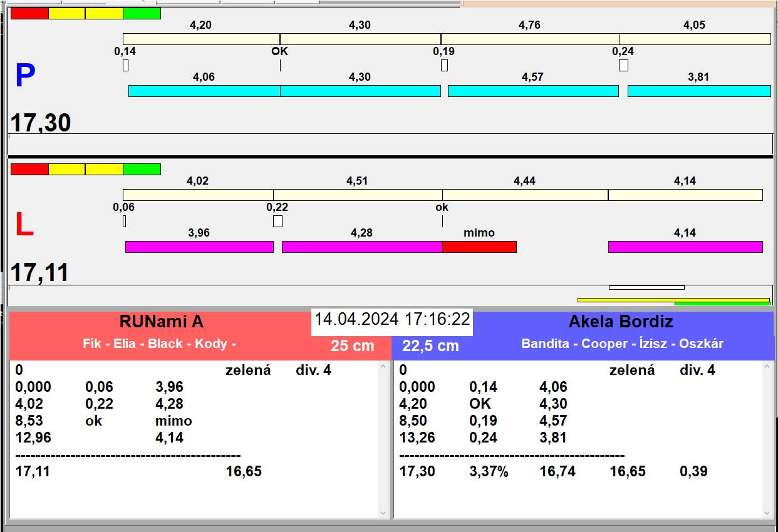
Task: Click the Akela Bordiz team header
Action: pyautogui.click(x=621, y=322)
